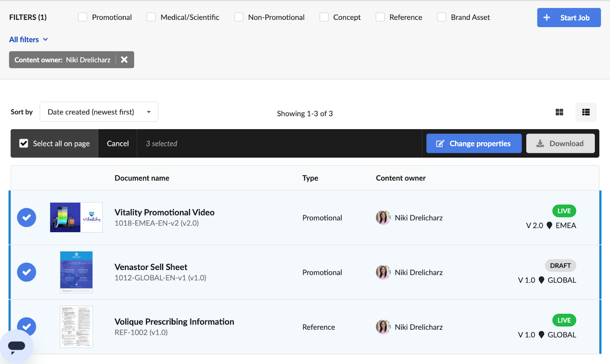Open Vitality Promotional Video document title
The height and width of the screenshot is (364, 610).
164,212
